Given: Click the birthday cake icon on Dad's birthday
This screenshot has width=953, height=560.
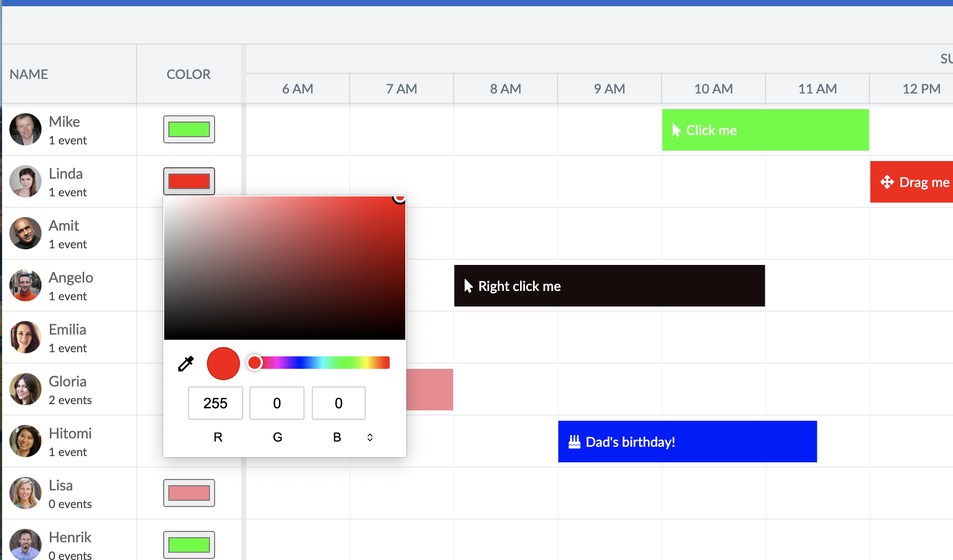Looking at the screenshot, I should pyautogui.click(x=574, y=441).
